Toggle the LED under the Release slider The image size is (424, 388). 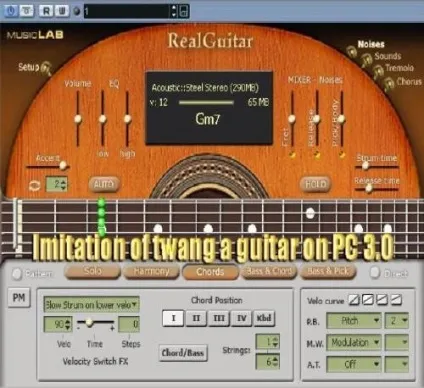317,154
